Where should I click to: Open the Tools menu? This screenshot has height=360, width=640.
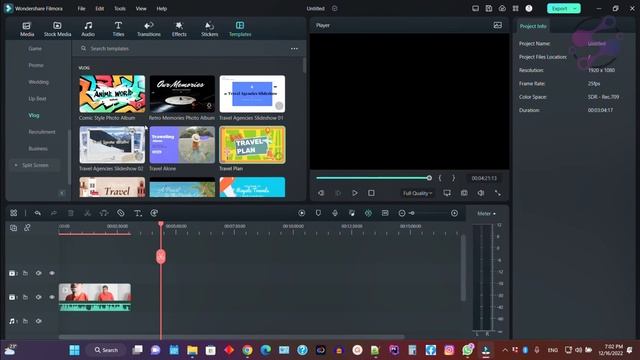(x=120, y=9)
